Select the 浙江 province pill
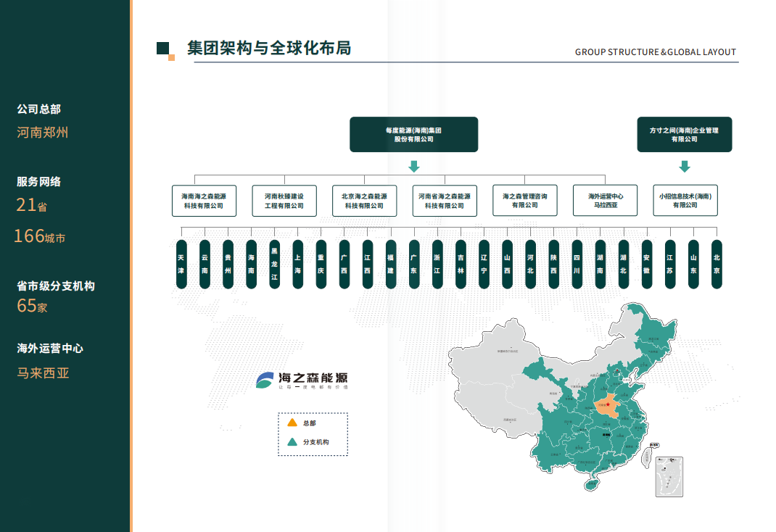 click(437, 264)
